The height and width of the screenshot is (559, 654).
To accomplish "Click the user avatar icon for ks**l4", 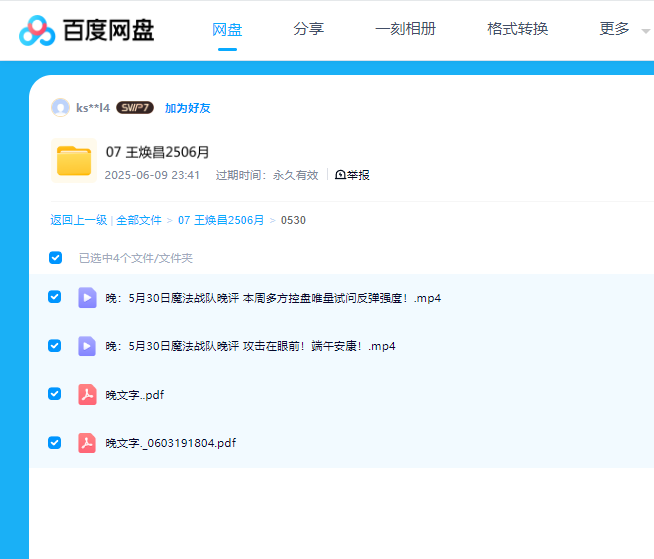I will 60,108.
